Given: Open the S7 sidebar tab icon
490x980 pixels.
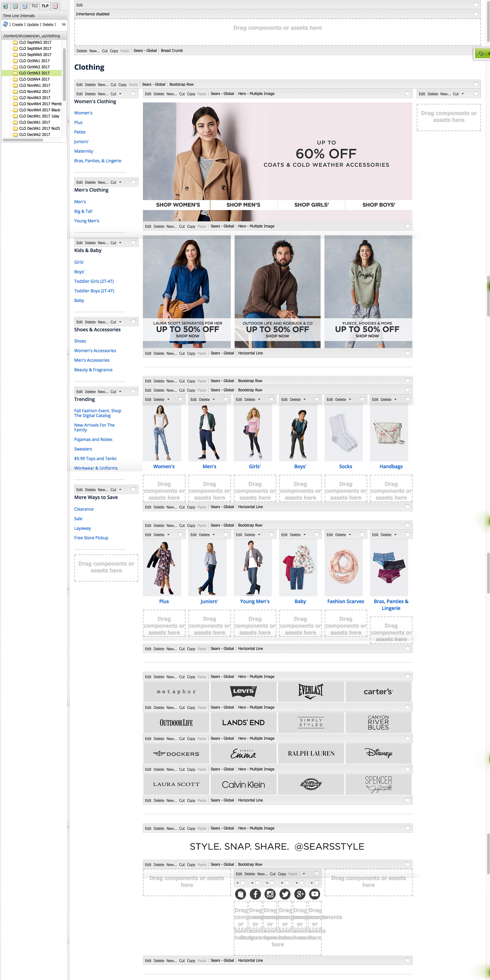Looking at the screenshot, I should pyautogui.click(x=55, y=6).
